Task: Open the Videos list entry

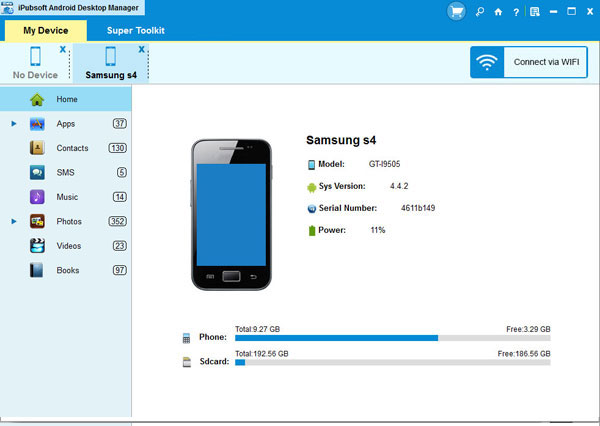Action: coord(66,246)
